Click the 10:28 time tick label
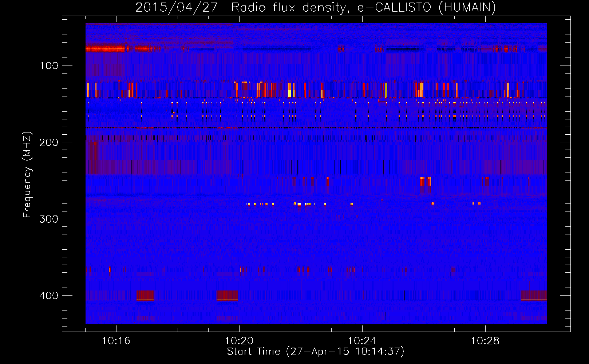Image resolution: width=589 pixels, height=364 pixels. click(485, 341)
